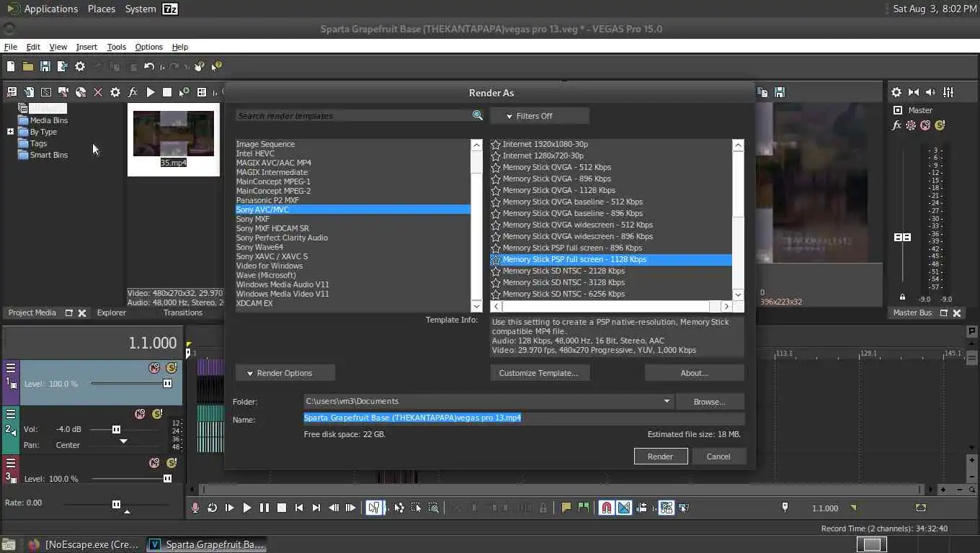Click the Save floppy icon in the main toolbar
This screenshot has height=553, width=980.
(45, 66)
